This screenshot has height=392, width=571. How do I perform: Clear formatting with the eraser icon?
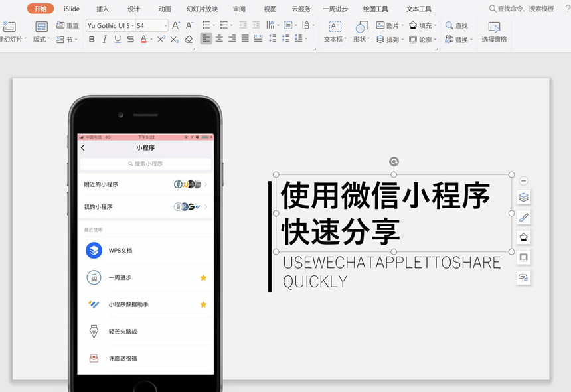[189, 39]
